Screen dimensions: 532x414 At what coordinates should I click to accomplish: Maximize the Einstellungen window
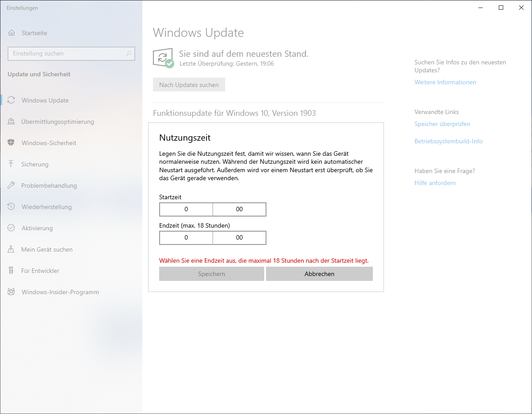click(x=501, y=8)
